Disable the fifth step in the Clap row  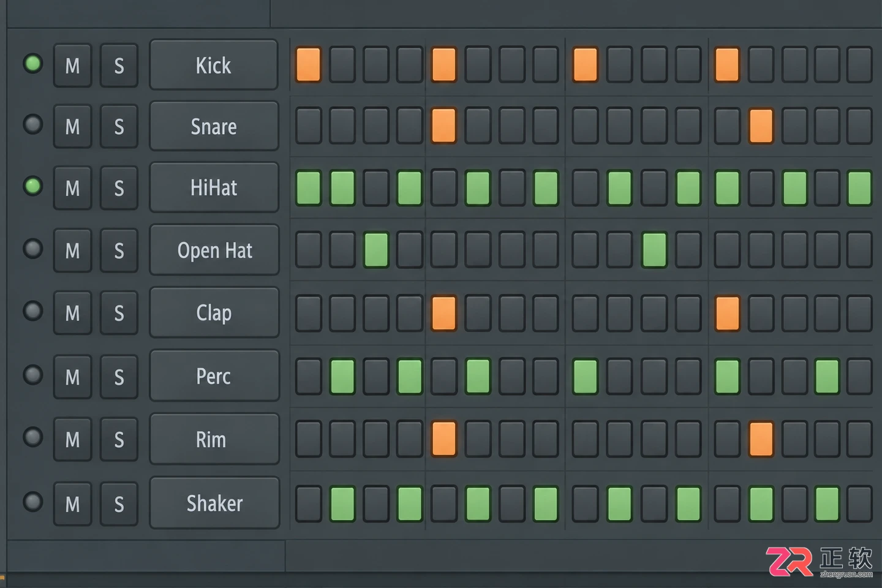click(x=443, y=312)
